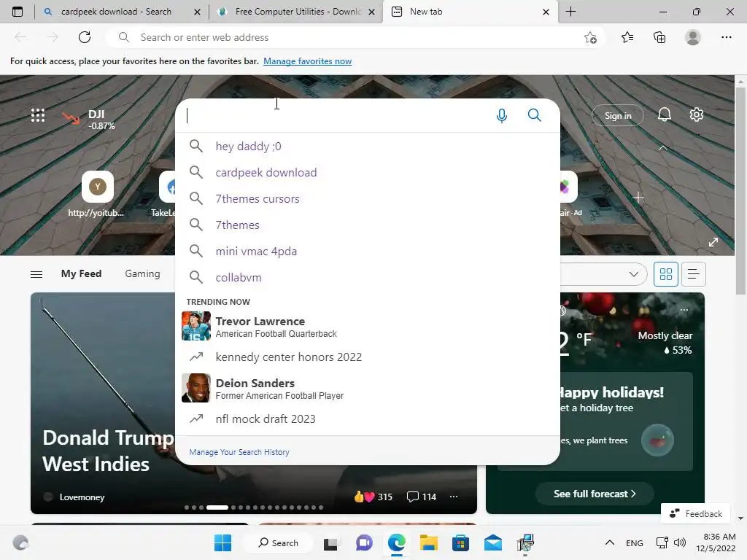Select 'cardpeek download' suggestion

(368, 172)
